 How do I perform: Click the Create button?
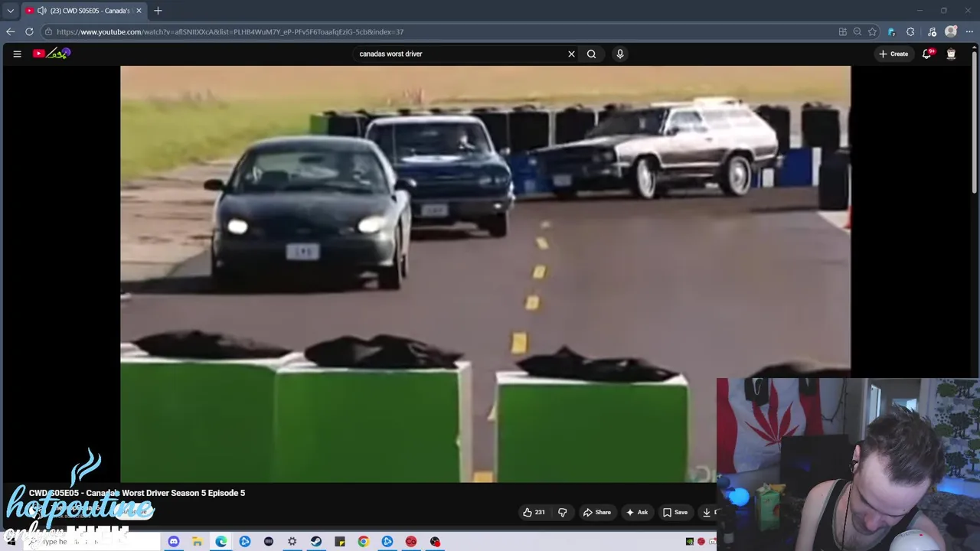[893, 54]
